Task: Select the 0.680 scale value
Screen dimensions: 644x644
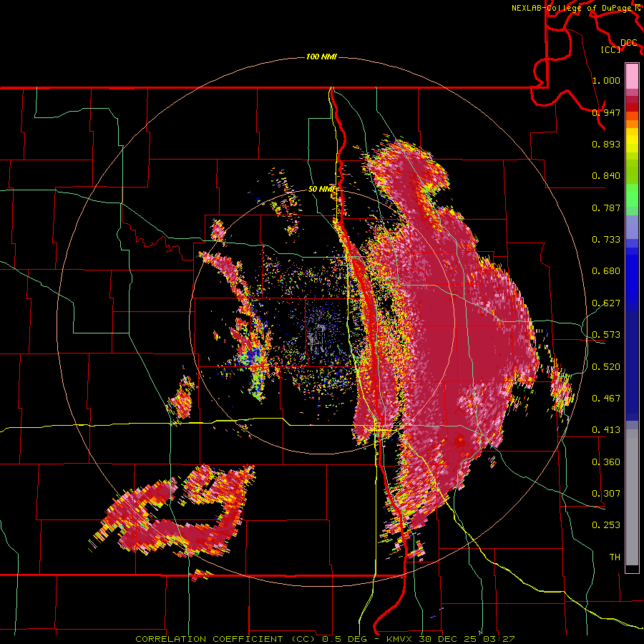Action: pos(606,271)
